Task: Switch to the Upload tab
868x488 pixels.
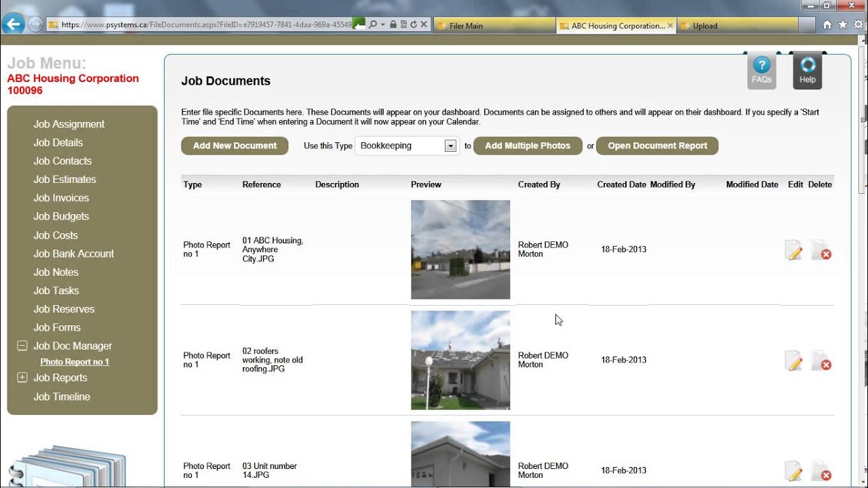Action: [x=738, y=26]
